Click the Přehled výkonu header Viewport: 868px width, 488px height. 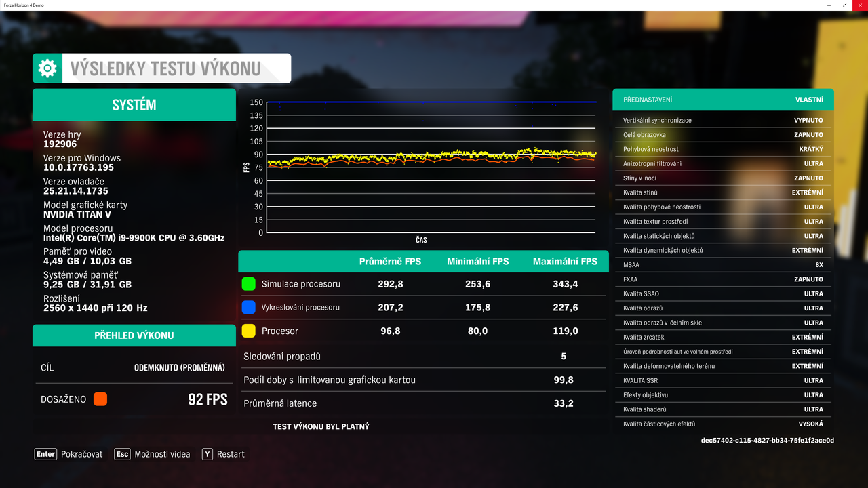tap(134, 335)
